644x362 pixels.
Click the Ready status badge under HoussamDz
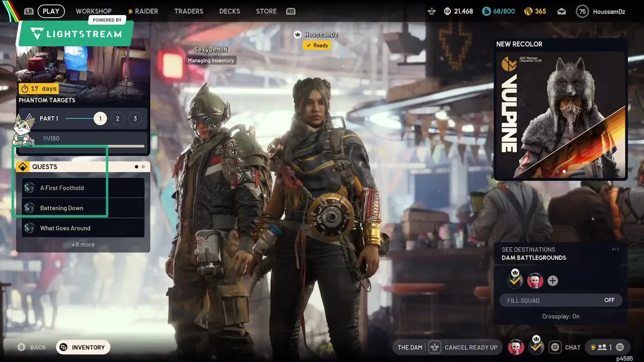coord(316,45)
